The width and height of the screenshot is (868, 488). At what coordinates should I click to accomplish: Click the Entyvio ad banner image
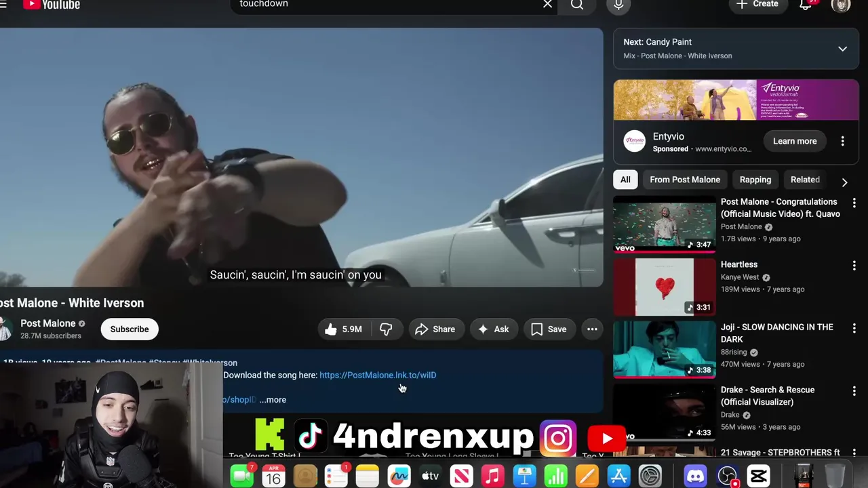pyautogui.click(x=736, y=100)
